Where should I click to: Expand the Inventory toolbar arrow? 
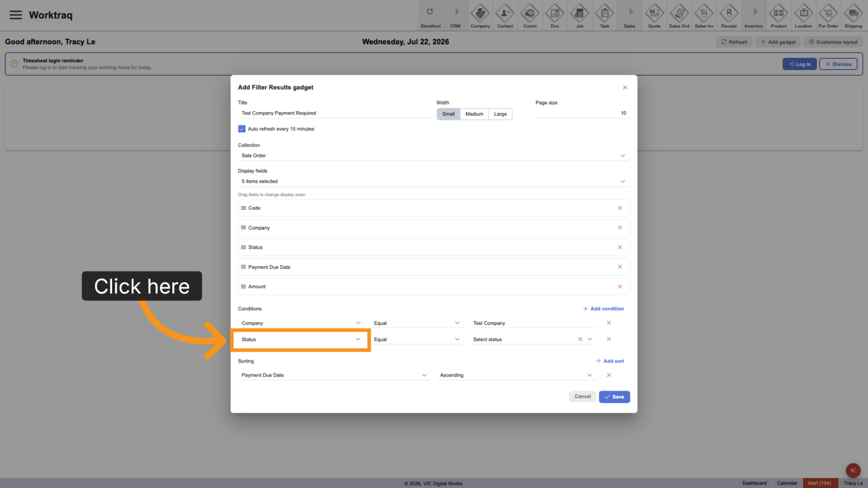point(753,15)
